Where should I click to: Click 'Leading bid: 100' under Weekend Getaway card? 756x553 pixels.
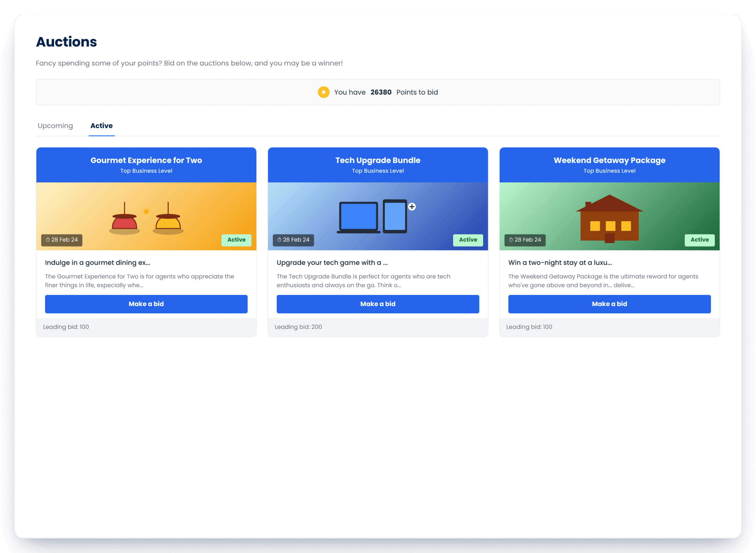click(529, 327)
